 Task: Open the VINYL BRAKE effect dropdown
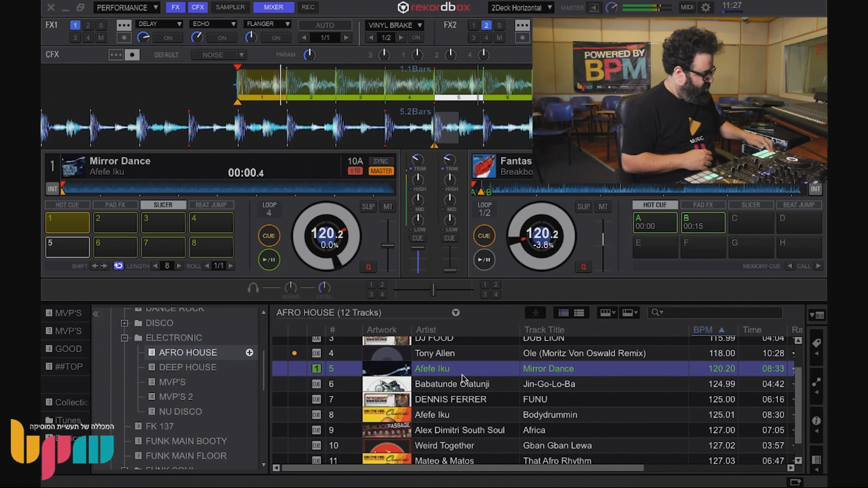[x=396, y=25]
